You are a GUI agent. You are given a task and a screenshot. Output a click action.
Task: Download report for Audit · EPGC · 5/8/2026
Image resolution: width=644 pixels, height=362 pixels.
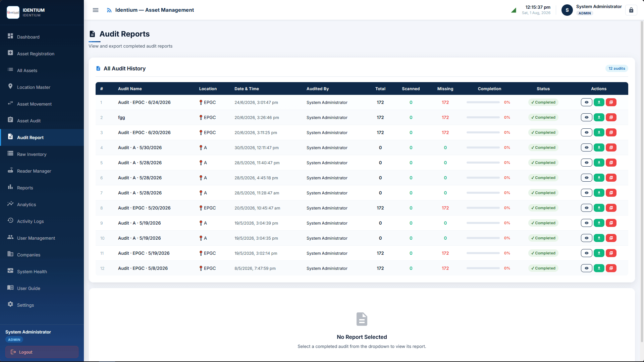click(x=599, y=268)
